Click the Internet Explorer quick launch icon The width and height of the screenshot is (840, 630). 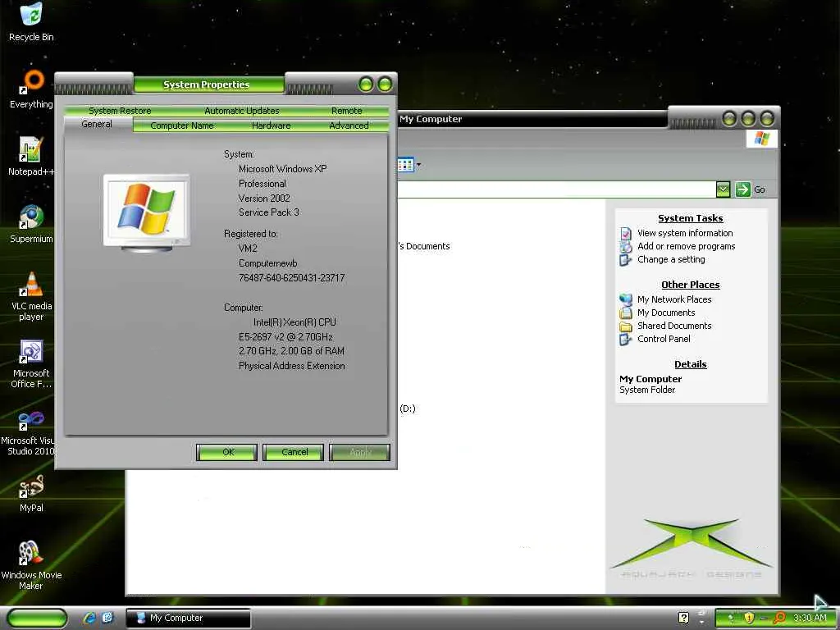tap(89, 618)
